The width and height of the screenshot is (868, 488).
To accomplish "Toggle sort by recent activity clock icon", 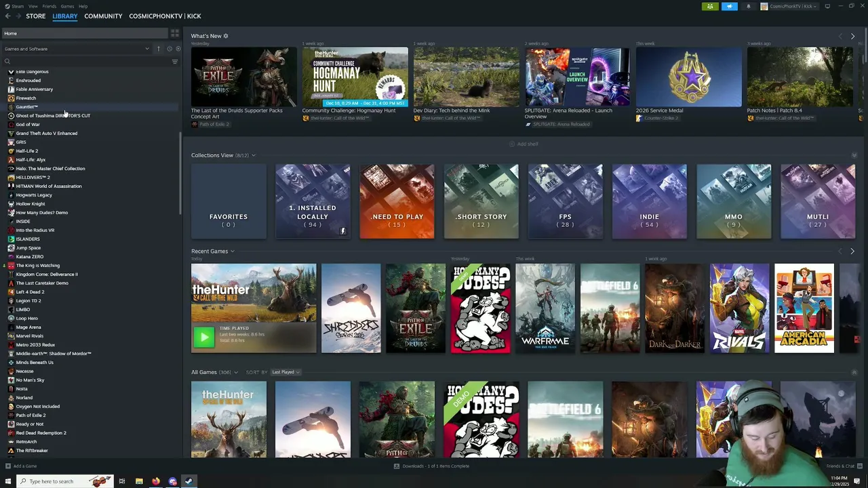I will [169, 49].
